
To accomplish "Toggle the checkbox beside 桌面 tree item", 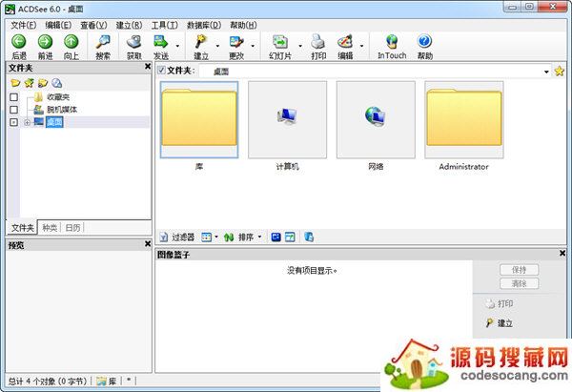I will tap(14, 122).
